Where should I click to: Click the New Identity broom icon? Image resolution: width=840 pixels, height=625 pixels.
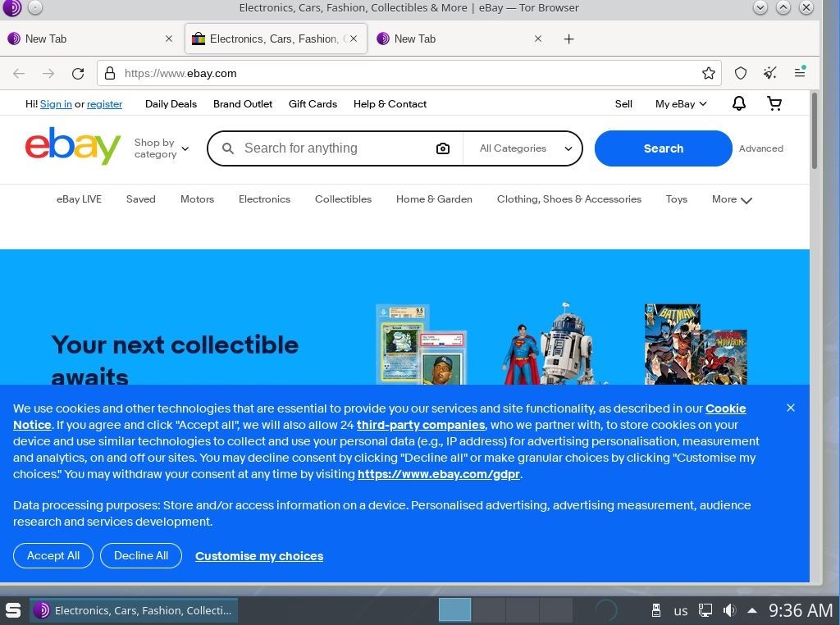coord(769,73)
